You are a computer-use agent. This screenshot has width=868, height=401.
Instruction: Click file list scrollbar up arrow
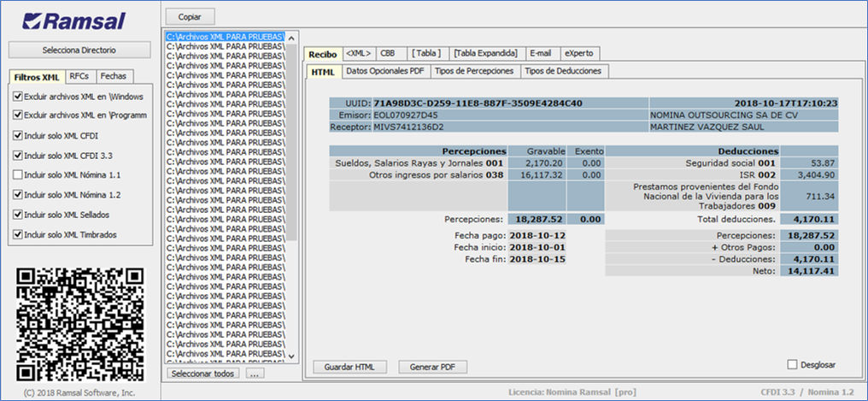coord(291,37)
